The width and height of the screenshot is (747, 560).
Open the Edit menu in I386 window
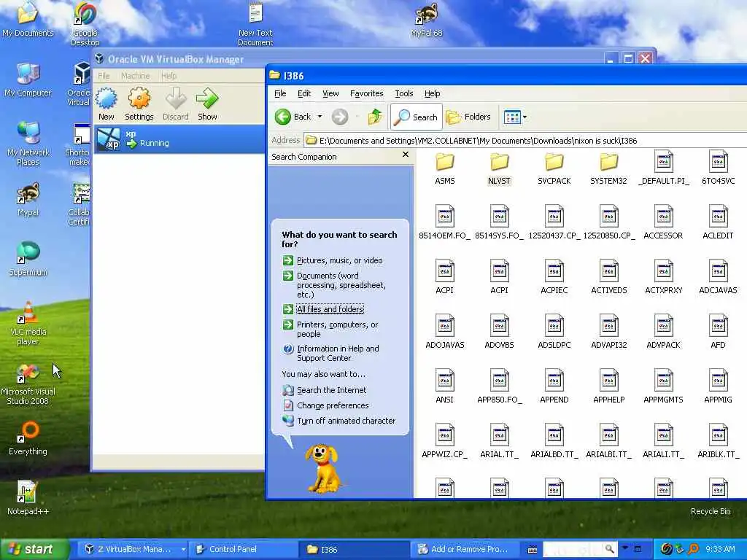pyautogui.click(x=304, y=93)
